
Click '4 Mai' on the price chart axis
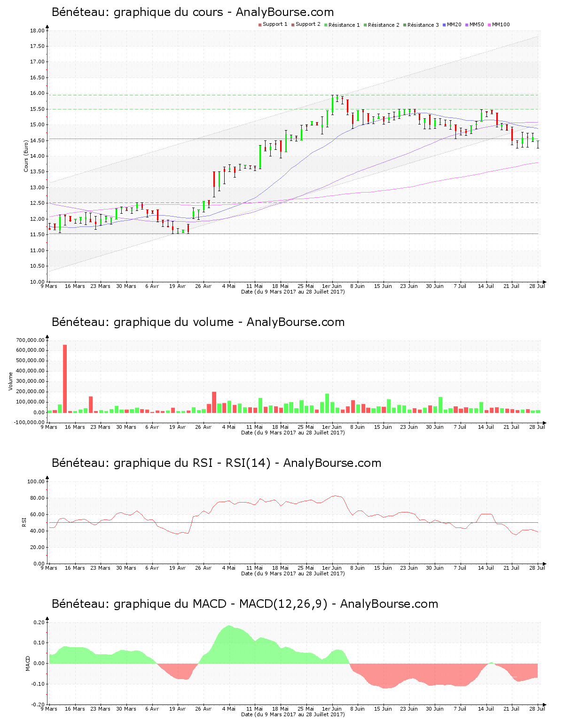pyautogui.click(x=229, y=286)
